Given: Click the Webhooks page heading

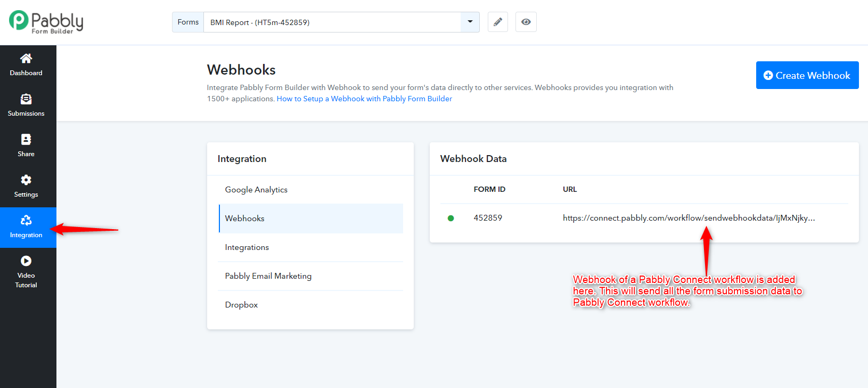Looking at the screenshot, I should pyautogui.click(x=241, y=70).
